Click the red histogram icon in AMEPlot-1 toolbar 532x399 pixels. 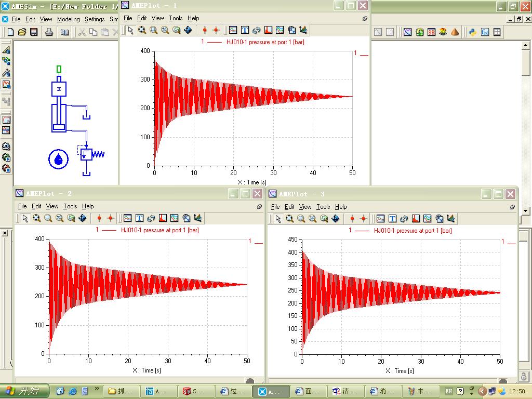pyautogui.click(x=268, y=30)
